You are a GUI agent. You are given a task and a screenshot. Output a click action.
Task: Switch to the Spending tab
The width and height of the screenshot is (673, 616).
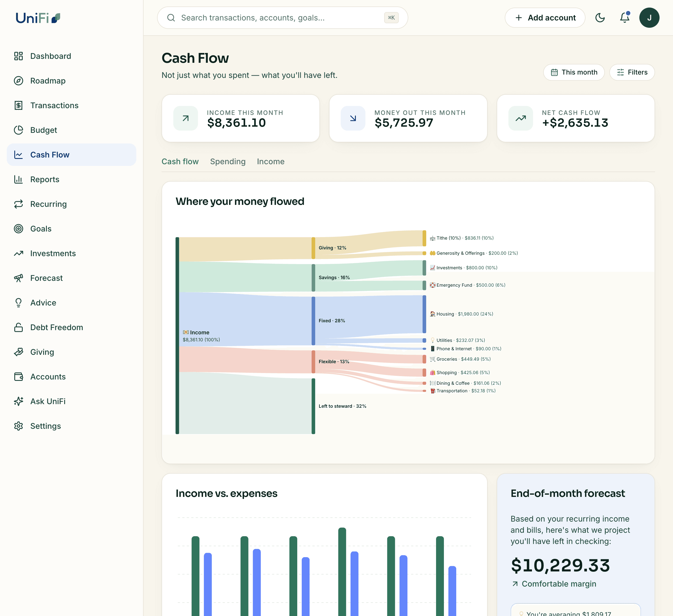point(228,161)
